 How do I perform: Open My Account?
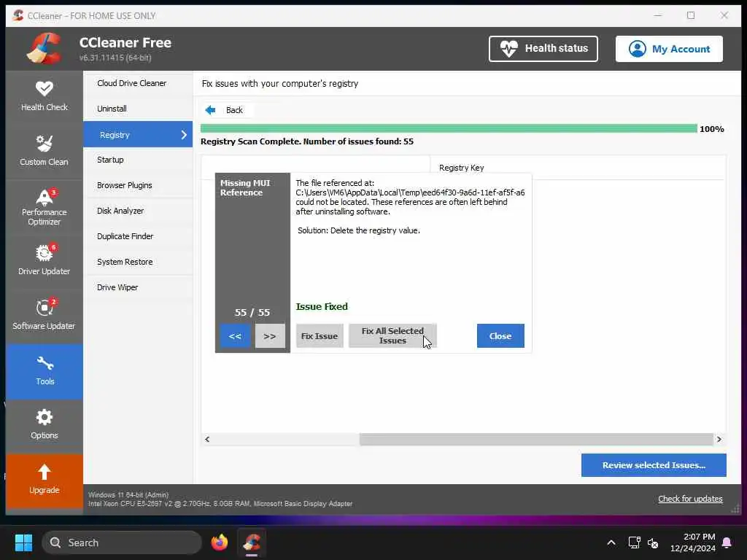point(669,49)
